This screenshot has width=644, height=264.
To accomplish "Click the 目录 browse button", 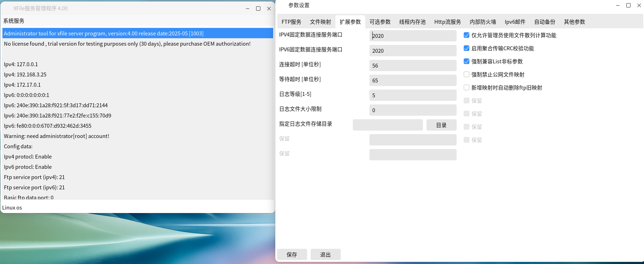I will tap(441, 125).
